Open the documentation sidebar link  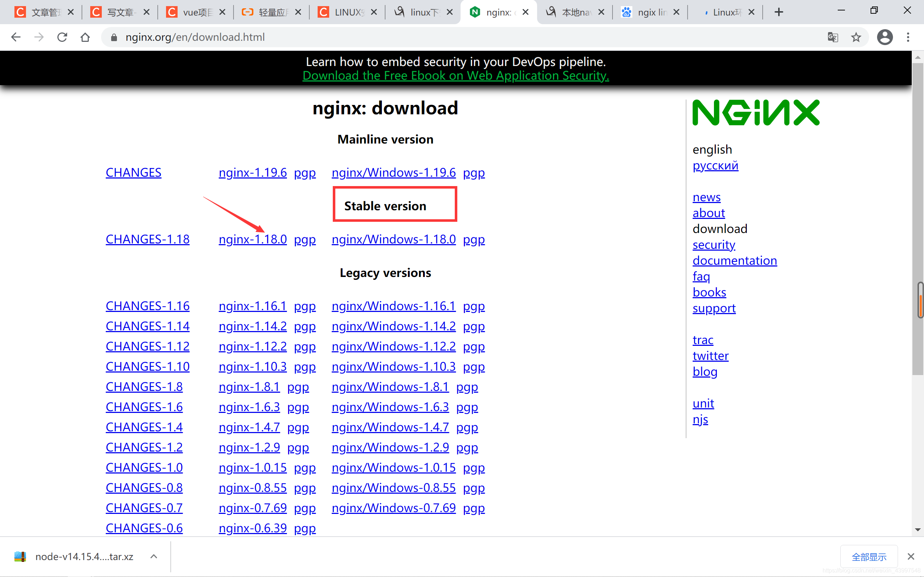(734, 260)
